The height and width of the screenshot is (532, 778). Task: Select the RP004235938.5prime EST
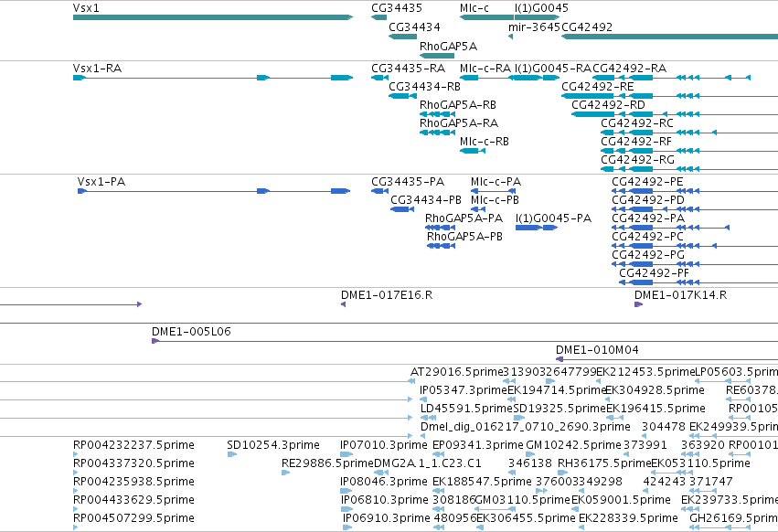[x=75, y=490]
